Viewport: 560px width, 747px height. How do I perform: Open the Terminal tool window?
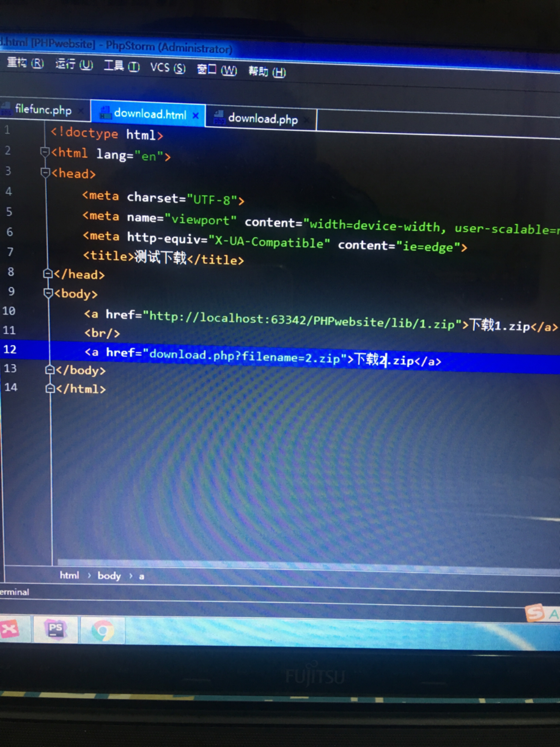[14, 592]
